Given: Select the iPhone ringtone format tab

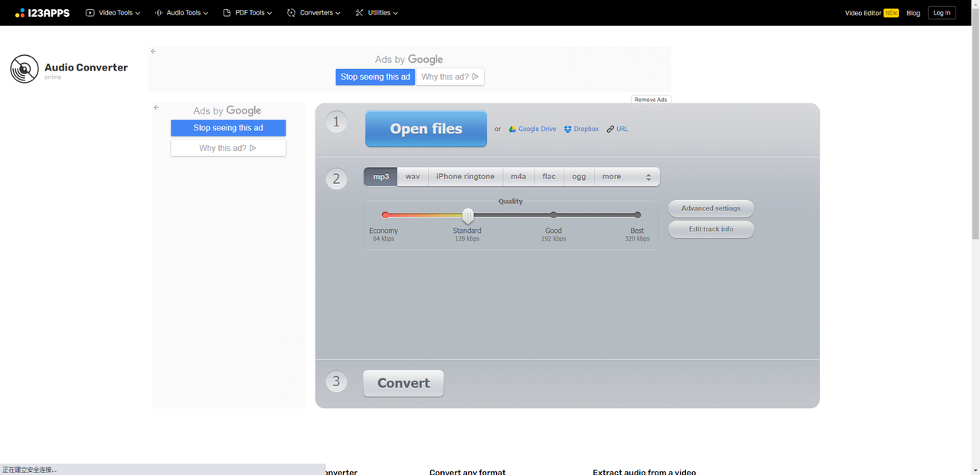Looking at the screenshot, I should 465,177.
